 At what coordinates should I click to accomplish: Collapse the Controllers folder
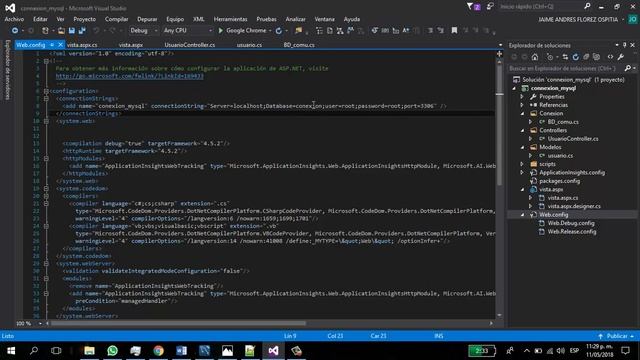point(522,130)
